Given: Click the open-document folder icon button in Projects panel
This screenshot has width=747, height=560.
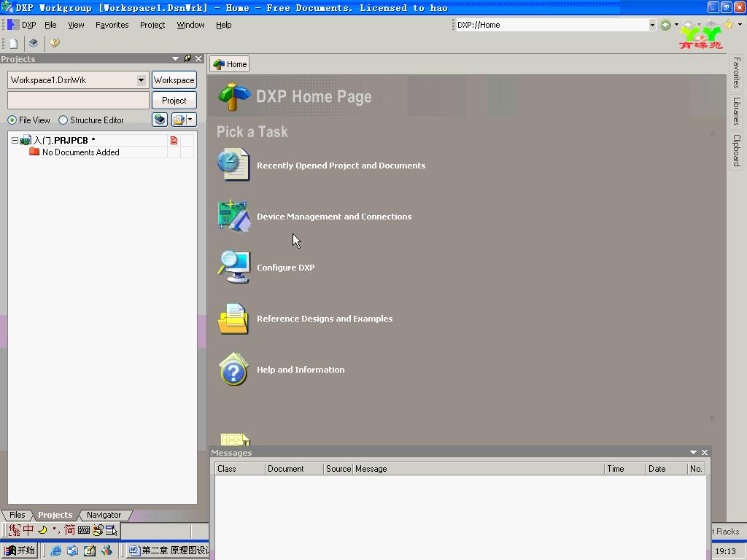Looking at the screenshot, I should pos(179,120).
